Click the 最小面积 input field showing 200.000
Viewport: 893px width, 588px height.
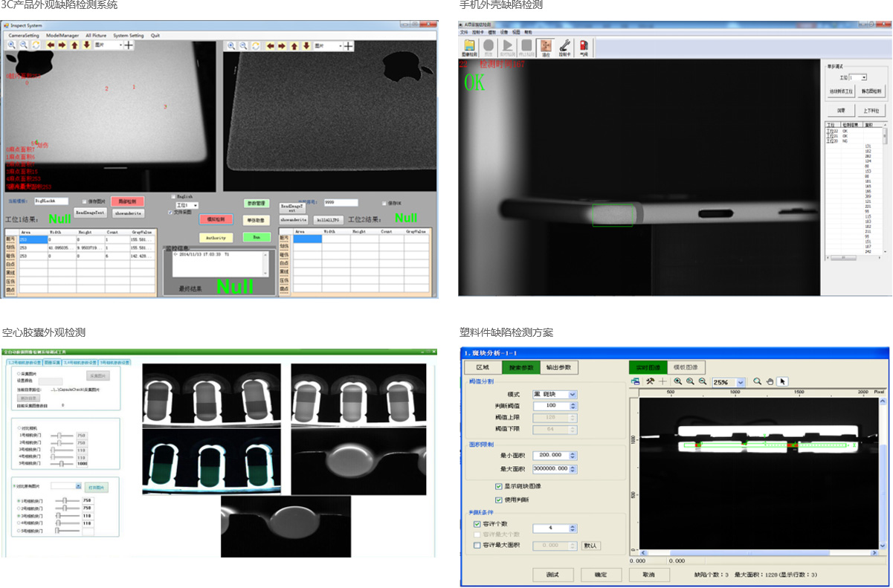[550, 455]
